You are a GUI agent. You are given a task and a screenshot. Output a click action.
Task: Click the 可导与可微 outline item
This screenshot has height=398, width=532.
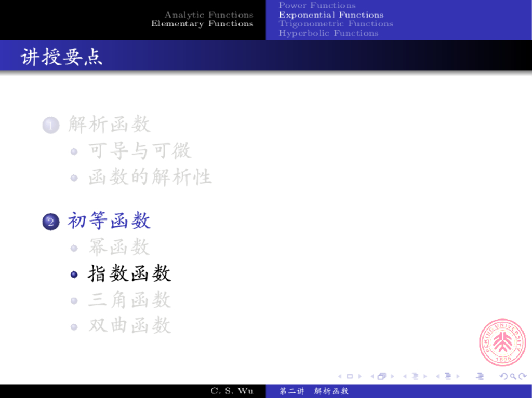pos(140,150)
